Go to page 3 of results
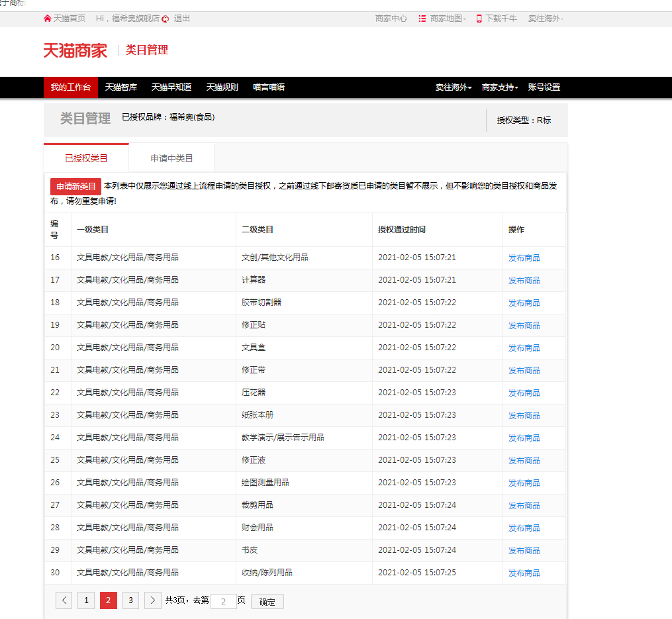Screen dimensions: 672x619 point(130,600)
